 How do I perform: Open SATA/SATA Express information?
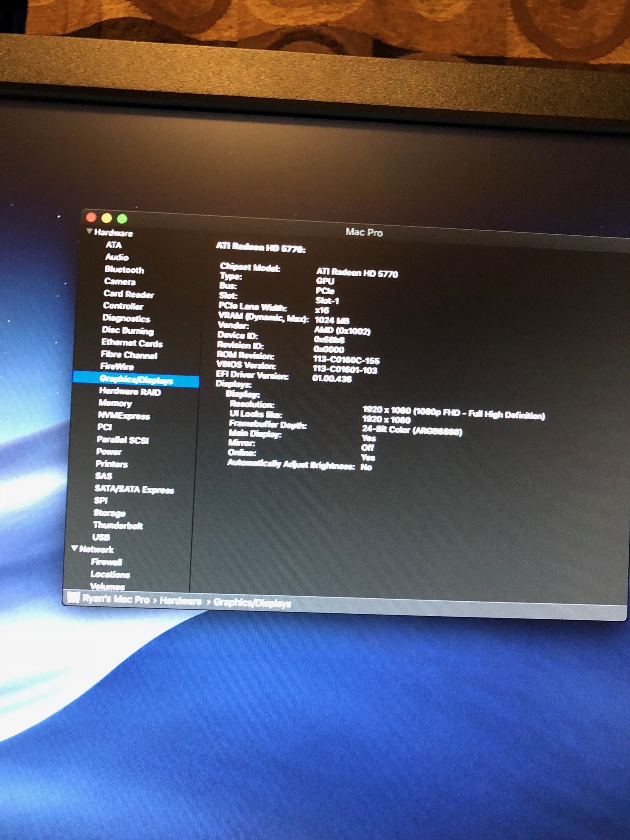(134, 490)
